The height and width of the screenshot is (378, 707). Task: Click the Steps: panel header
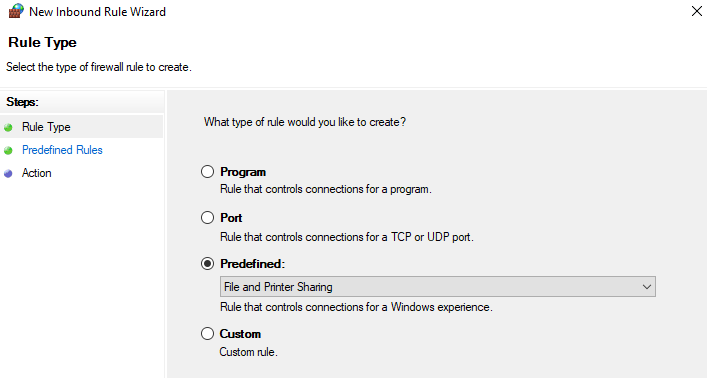pos(23,102)
